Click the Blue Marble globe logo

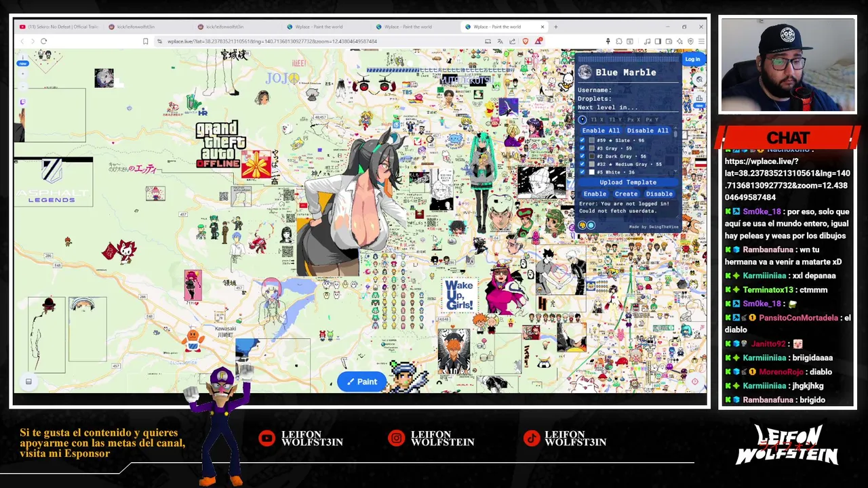(x=585, y=72)
